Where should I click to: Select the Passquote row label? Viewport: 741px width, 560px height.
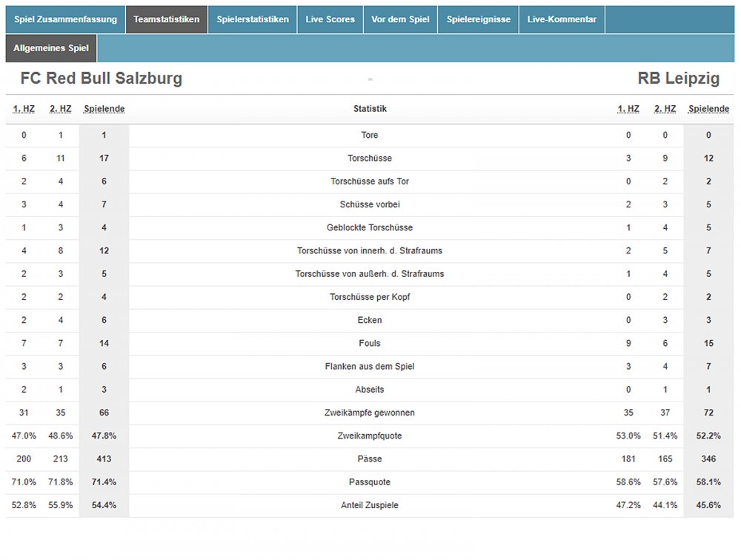(x=370, y=482)
